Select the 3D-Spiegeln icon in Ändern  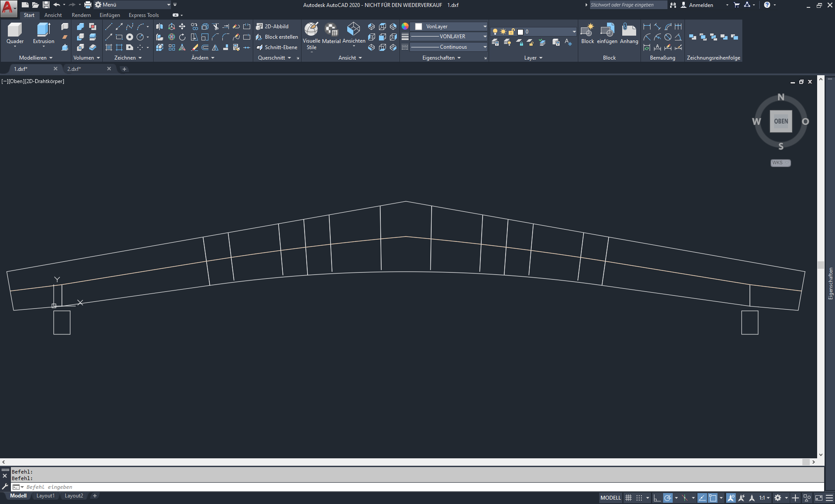(159, 26)
